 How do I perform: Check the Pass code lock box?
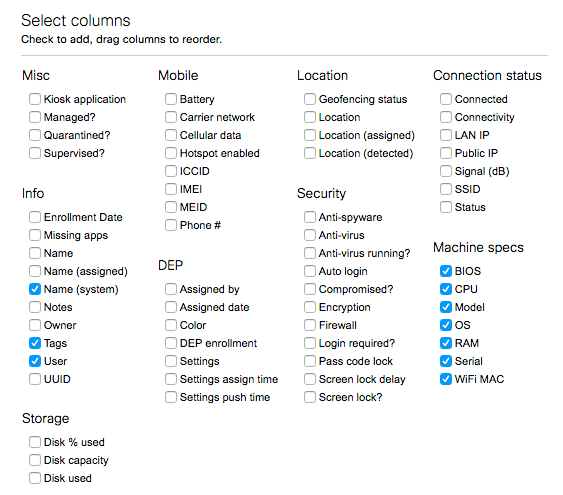point(310,361)
